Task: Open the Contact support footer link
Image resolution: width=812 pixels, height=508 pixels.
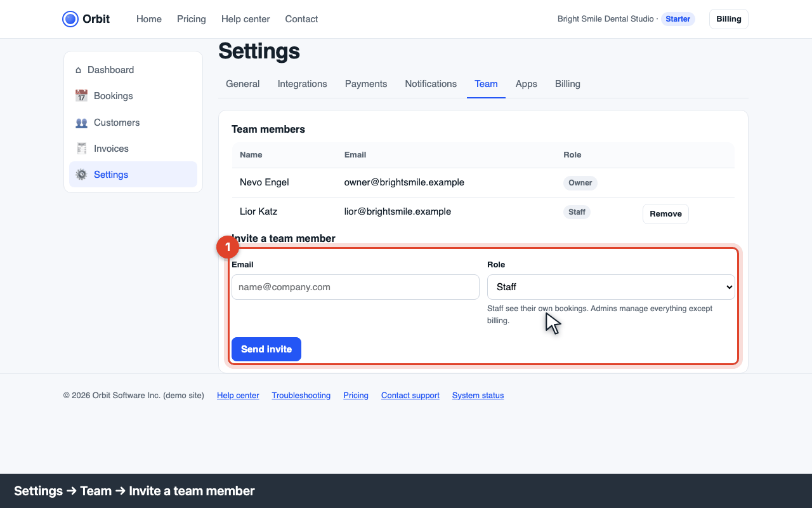Action: (x=410, y=396)
